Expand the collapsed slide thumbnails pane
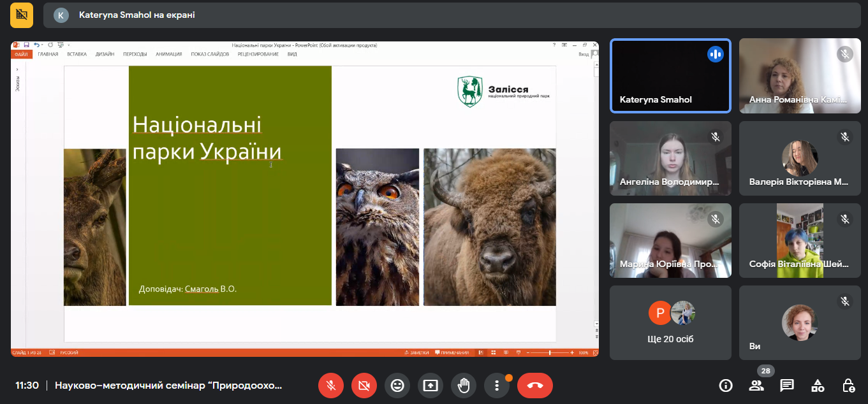Viewport: 868px width, 404px height. tap(18, 70)
